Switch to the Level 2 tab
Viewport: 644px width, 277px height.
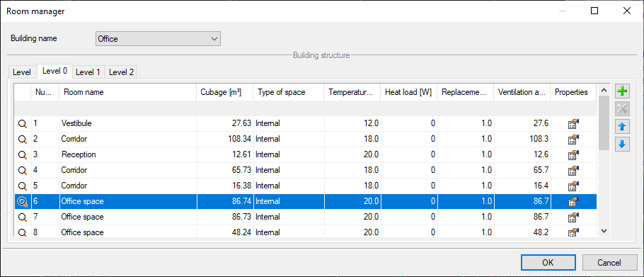pyautogui.click(x=121, y=72)
